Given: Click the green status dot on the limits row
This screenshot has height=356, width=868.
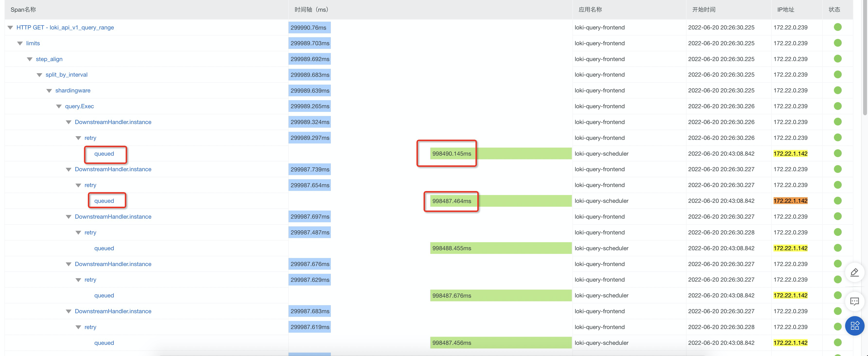Looking at the screenshot, I should pyautogui.click(x=838, y=43).
